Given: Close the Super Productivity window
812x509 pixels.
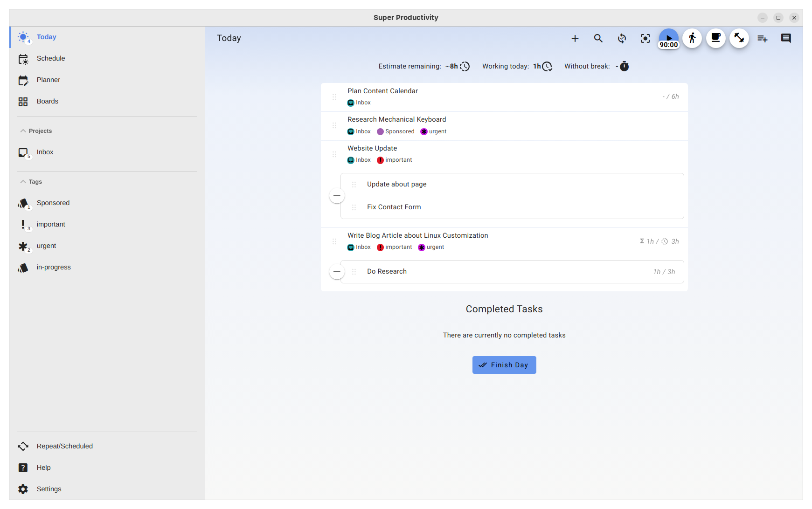Looking at the screenshot, I should click(x=794, y=18).
